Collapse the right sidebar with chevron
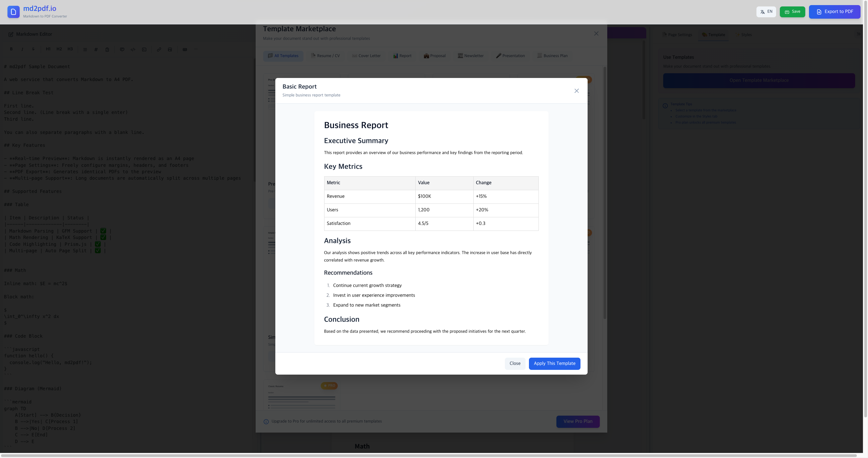 [859, 34]
